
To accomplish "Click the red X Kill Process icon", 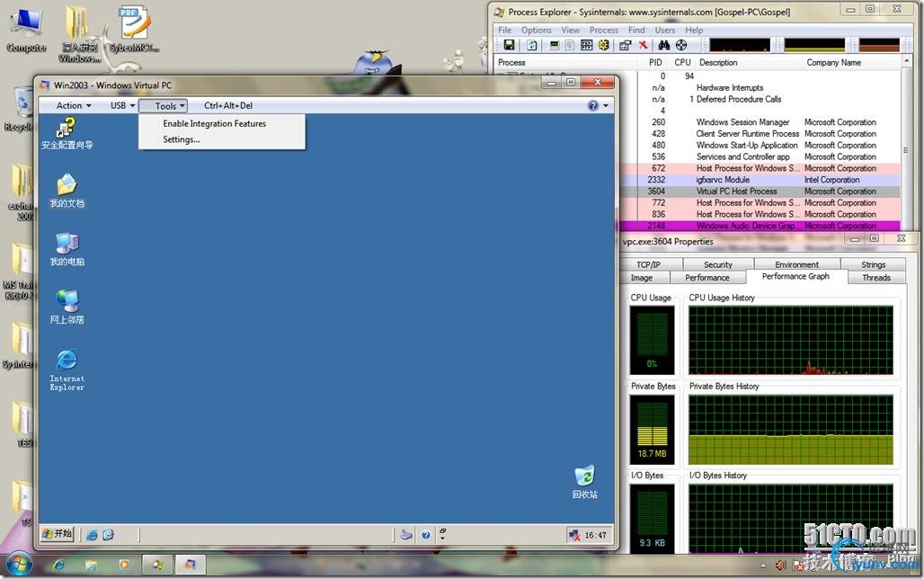I will (x=643, y=45).
